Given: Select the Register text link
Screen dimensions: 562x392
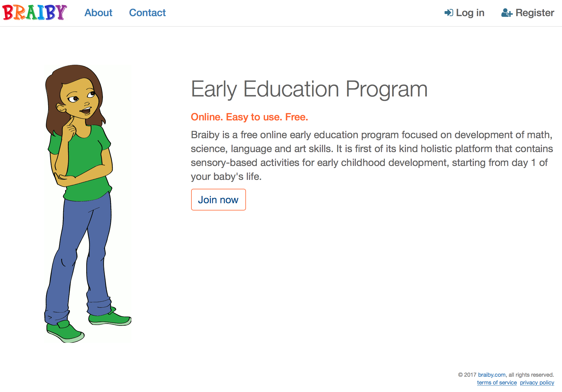Looking at the screenshot, I should 535,13.
